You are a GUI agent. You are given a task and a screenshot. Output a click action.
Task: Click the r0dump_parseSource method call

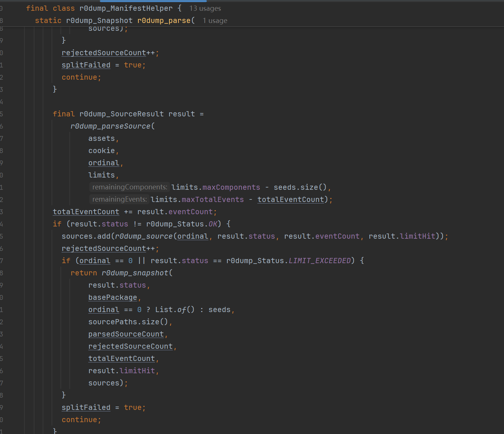(111, 126)
